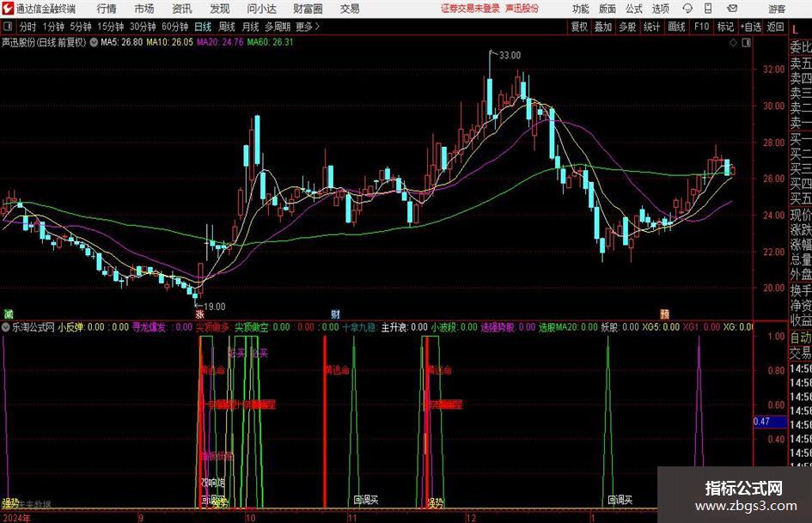The height and width of the screenshot is (523, 812).
Task: Click the 财 marker under the chart
Action: 336,313
